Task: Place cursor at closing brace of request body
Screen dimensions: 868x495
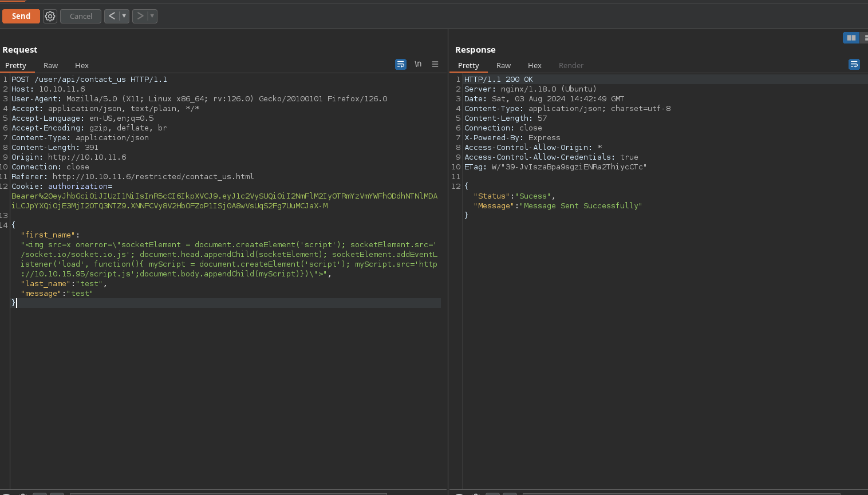Action: pos(14,303)
